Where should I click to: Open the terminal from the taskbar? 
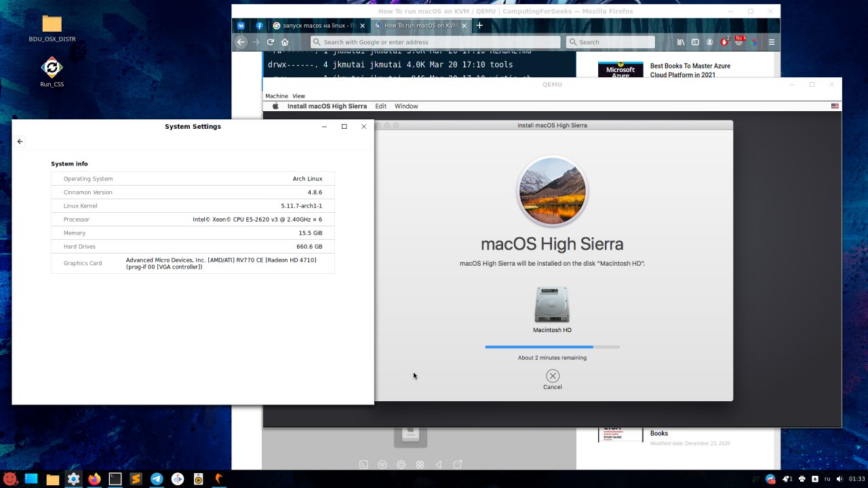[x=115, y=479]
